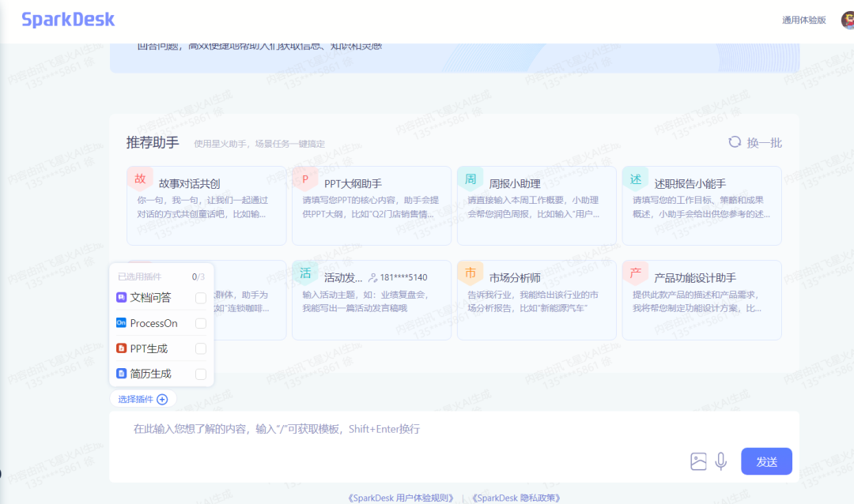Click the 181****5140 author label

coord(403,277)
